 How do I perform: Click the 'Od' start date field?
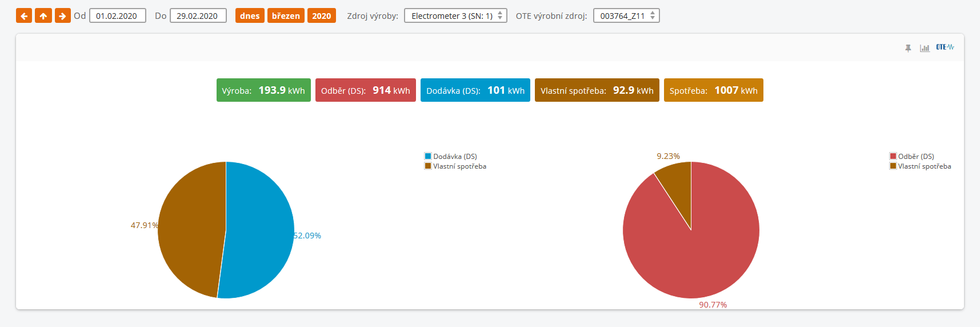coord(118,16)
